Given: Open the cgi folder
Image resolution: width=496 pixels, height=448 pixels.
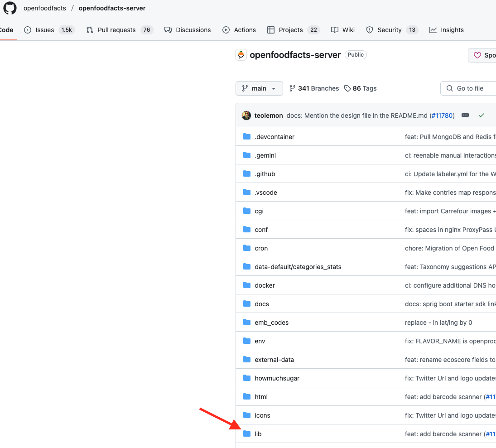Looking at the screenshot, I should pos(259,211).
